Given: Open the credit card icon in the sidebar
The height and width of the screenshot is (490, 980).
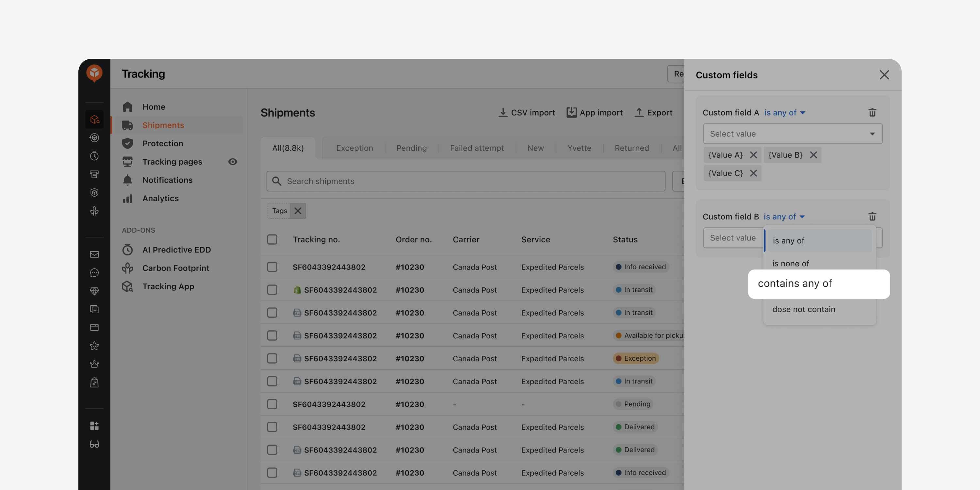Looking at the screenshot, I should pos(94,328).
